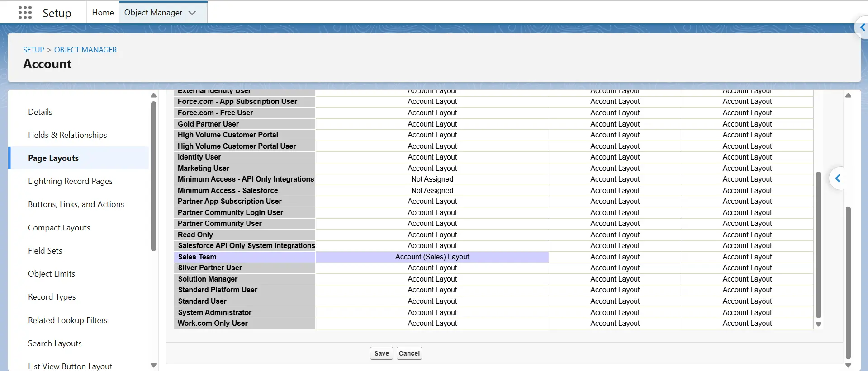Open Related Lookup Filters in the sidebar
This screenshot has width=868, height=371.
(x=67, y=320)
